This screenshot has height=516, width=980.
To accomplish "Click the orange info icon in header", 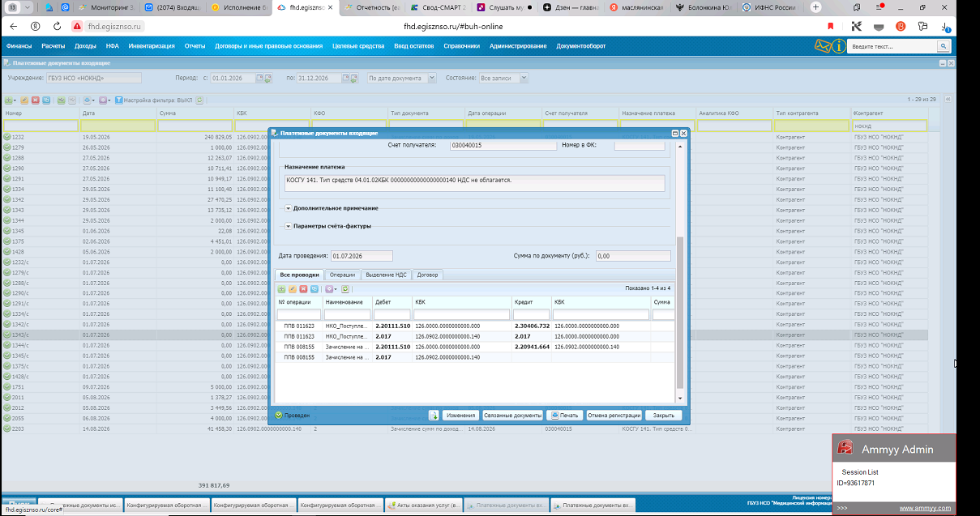I will point(838,46).
